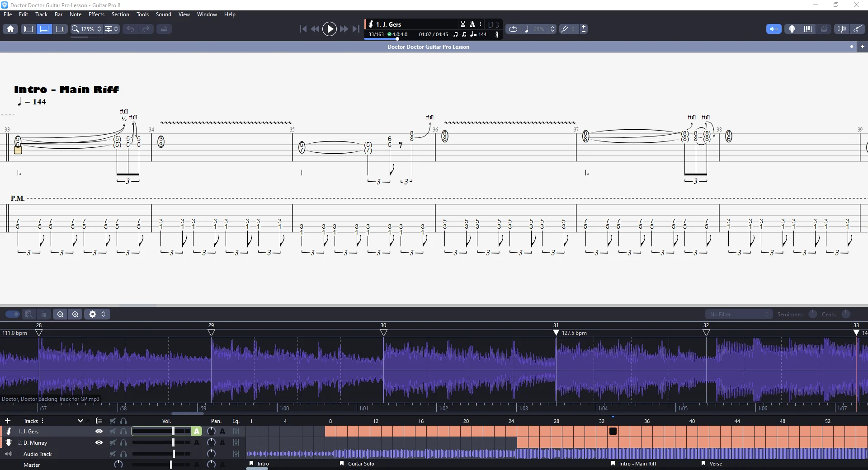
Task: Adjust the relative speed 25% stepper
Action: (552, 29)
